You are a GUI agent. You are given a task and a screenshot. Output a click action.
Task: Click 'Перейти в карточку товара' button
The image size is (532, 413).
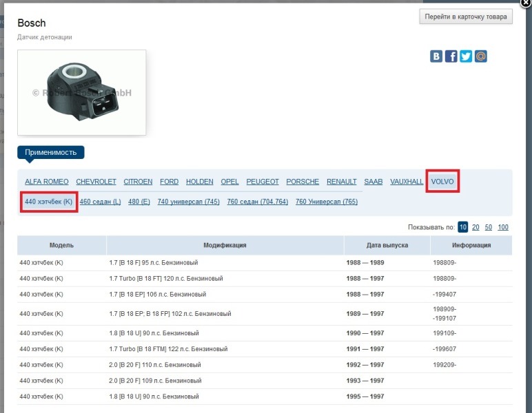[x=466, y=17]
